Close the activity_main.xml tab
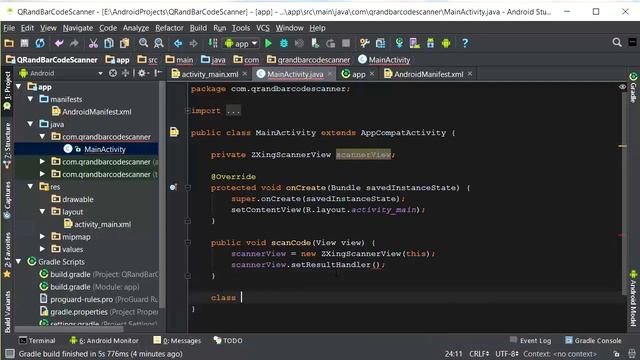640x360 pixels. point(244,73)
